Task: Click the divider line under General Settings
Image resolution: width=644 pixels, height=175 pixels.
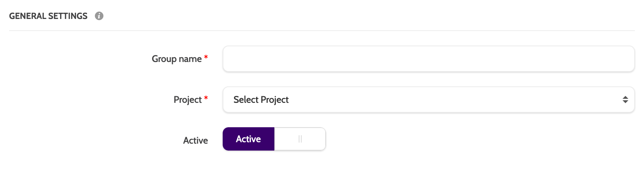Action: 322,31
